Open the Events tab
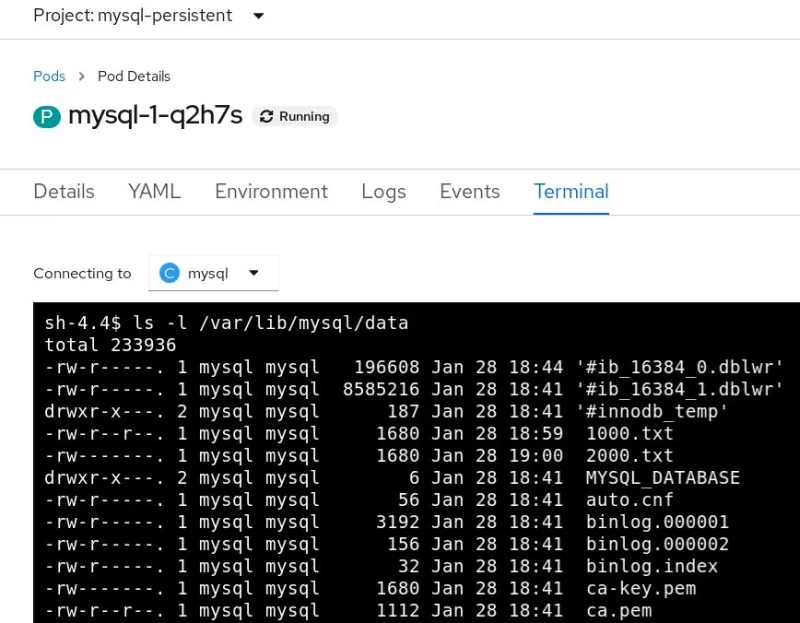The height and width of the screenshot is (623, 800). (x=470, y=191)
